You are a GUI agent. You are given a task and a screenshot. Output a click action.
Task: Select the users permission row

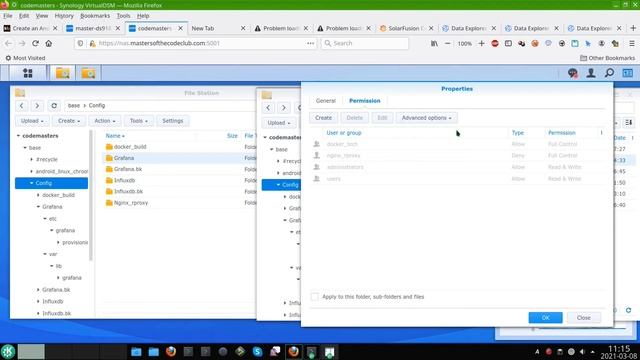coord(456,179)
